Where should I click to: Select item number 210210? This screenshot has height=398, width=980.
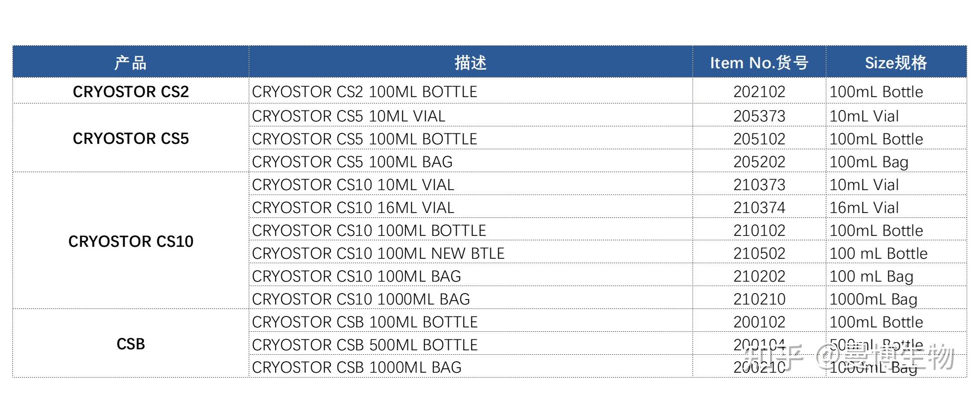coord(759,299)
